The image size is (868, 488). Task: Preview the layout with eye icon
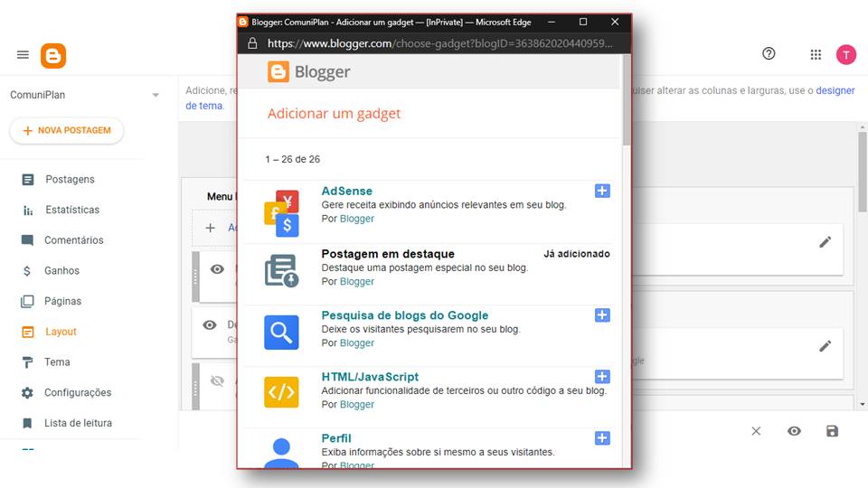pyautogui.click(x=794, y=431)
